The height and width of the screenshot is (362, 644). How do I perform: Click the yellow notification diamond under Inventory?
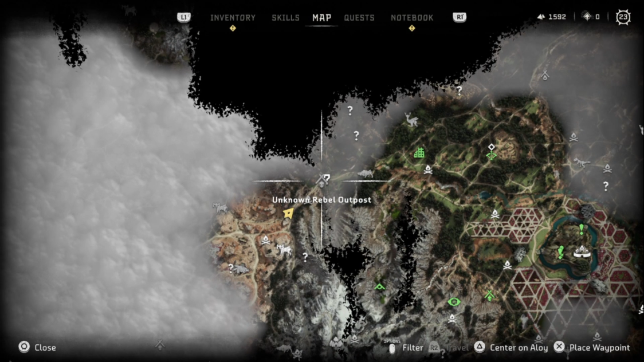point(233,28)
